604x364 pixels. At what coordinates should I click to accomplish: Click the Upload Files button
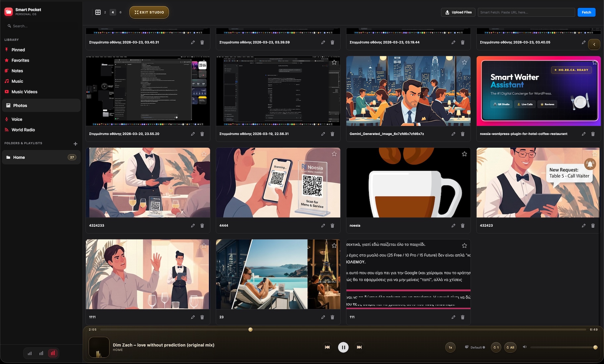click(458, 12)
